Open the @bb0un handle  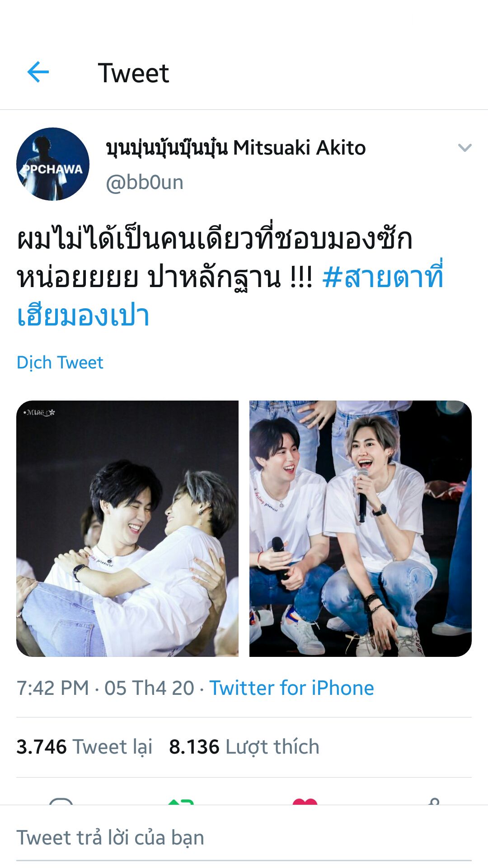[x=145, y=183]
